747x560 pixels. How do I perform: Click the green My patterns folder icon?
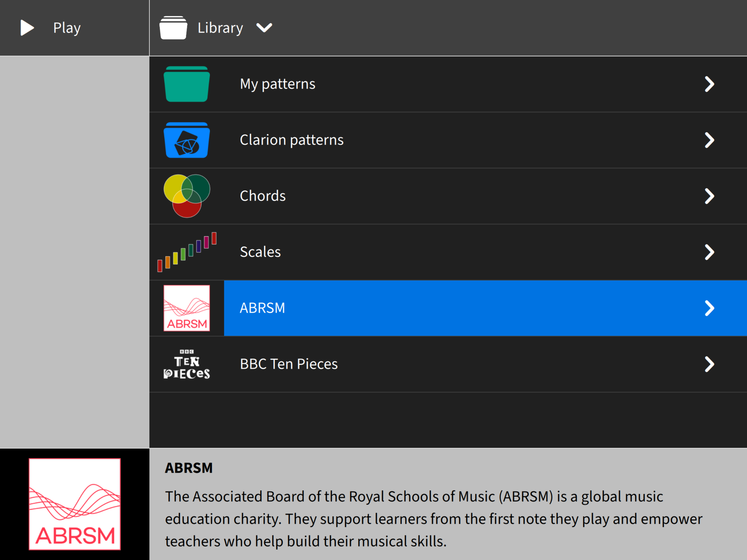point(187,84)
